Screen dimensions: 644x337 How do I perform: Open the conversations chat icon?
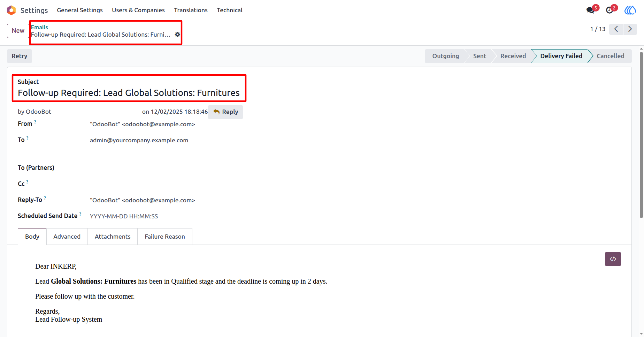(590, 10)
